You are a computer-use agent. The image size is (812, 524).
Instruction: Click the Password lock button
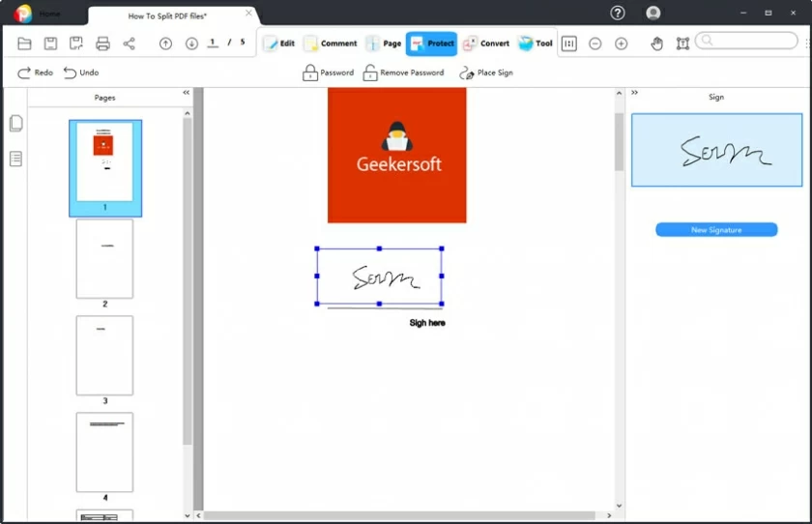329,73
